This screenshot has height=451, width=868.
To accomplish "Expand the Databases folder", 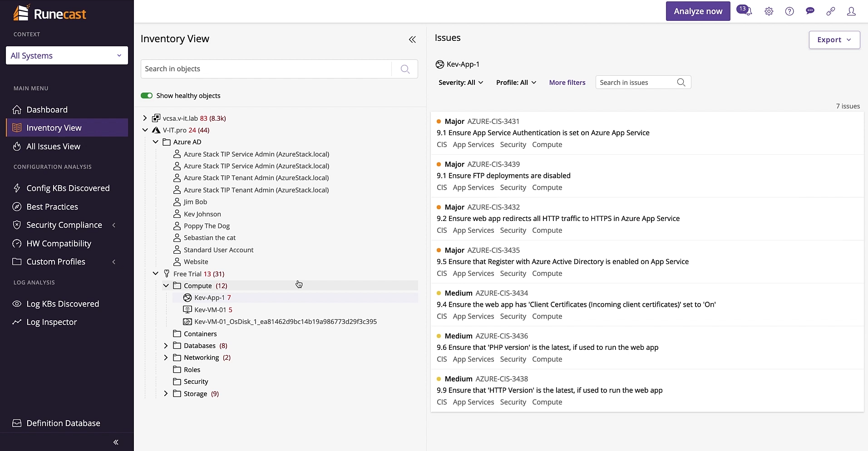I will [x=166, y=346].
